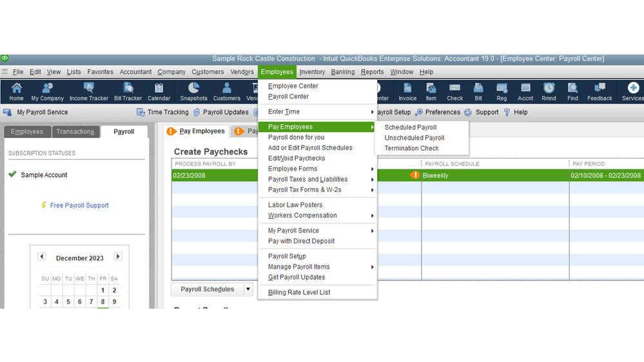644x362 pixels.
Task: Open the Bill toolbar icon
Action: pyautogui.click(x=478, y=91)
